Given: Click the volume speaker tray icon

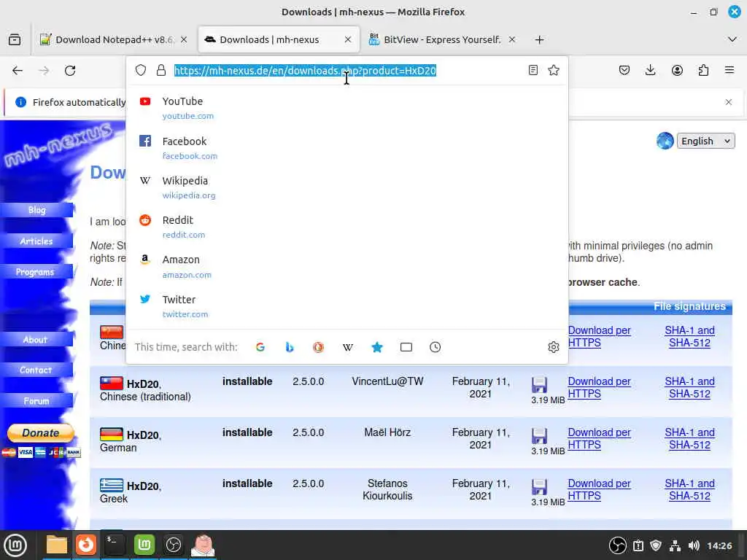Looking at the screenshot, I should click(x=694, y=545).
